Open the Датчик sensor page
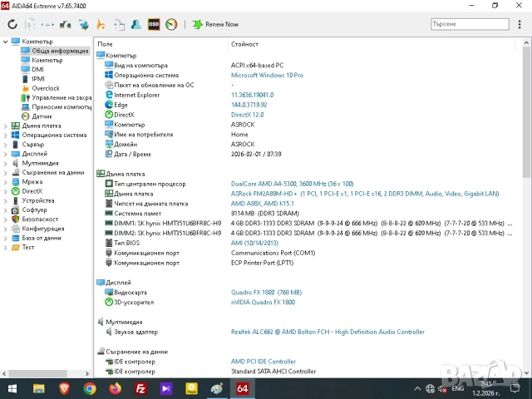 42,116
